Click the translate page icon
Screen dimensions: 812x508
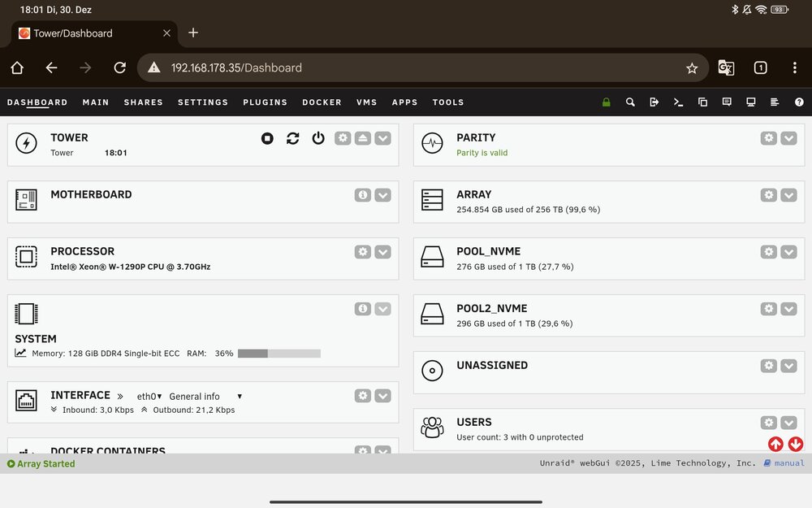[726, 68]
